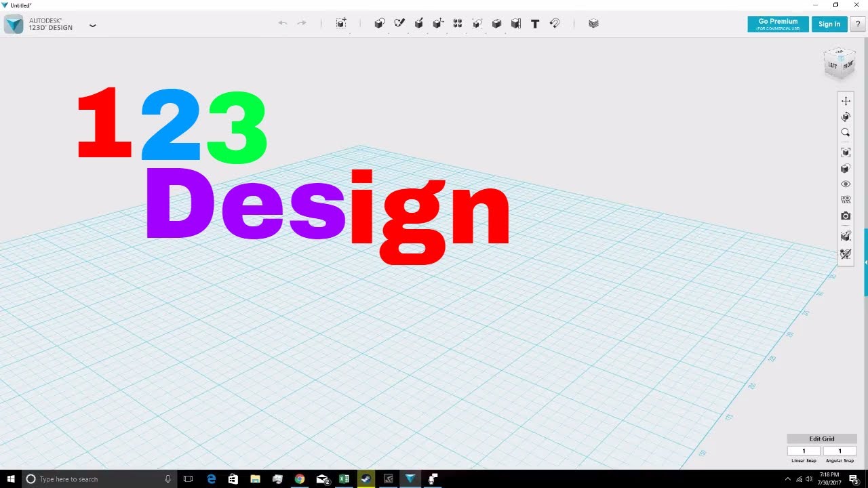Open the Transform tool
The height and width of the screenshot is (488, 868).
point(341,23)
